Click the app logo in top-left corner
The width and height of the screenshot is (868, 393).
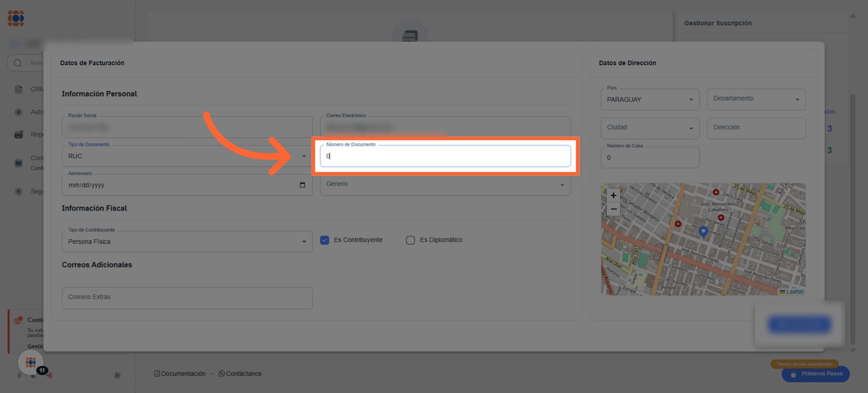click(16, 18)
